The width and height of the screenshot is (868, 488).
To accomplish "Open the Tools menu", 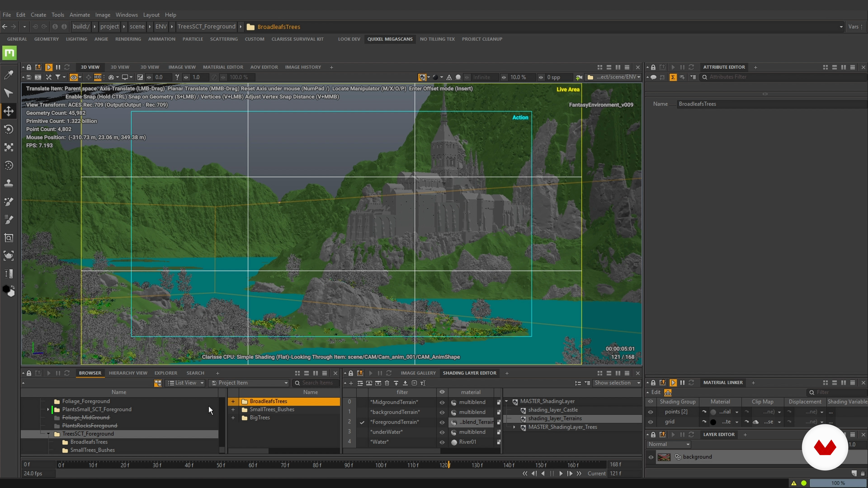I will (x=58, y=15).
